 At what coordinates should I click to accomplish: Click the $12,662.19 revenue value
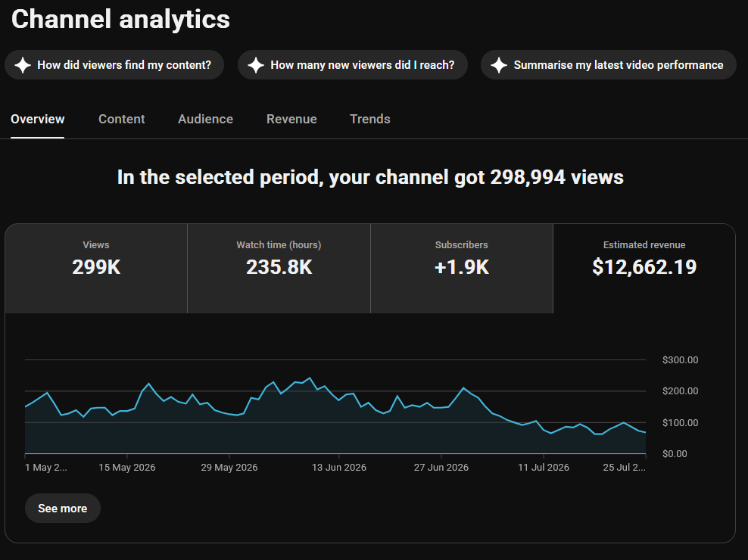(x=644, y=267)
